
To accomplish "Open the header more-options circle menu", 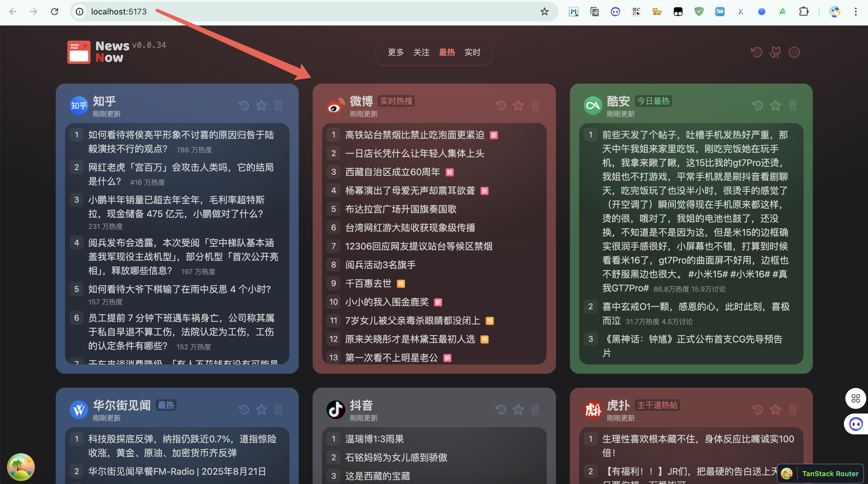I will 794,52.
